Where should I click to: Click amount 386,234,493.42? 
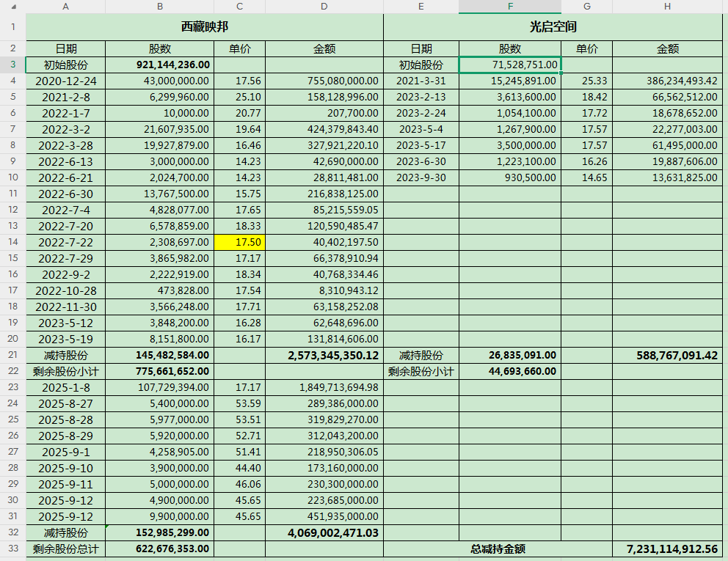pyautogui.click(x=667, y=81)
